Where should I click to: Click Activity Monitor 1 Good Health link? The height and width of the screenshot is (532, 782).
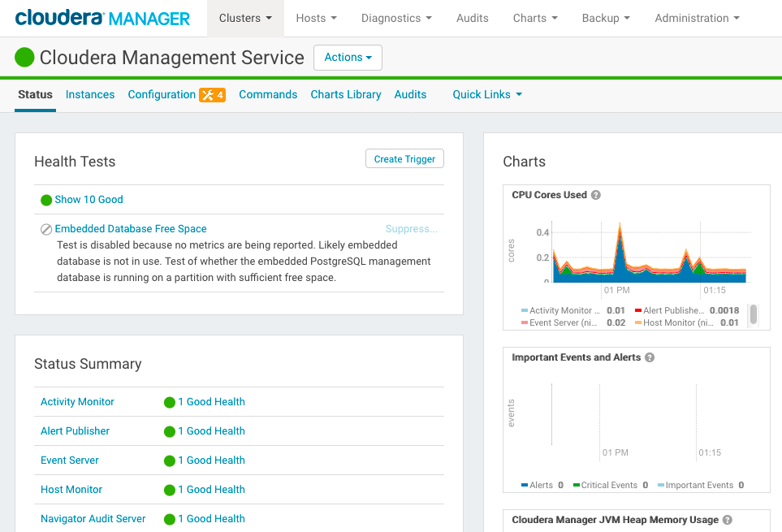pyautogui.click(x=211, y=401)
